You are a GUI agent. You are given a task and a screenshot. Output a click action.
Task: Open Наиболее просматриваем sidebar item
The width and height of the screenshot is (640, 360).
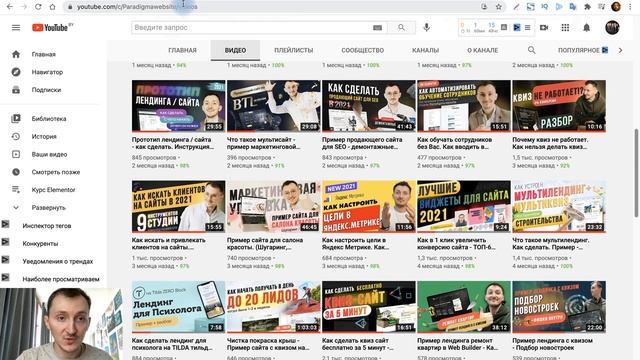tap(61, 279)
